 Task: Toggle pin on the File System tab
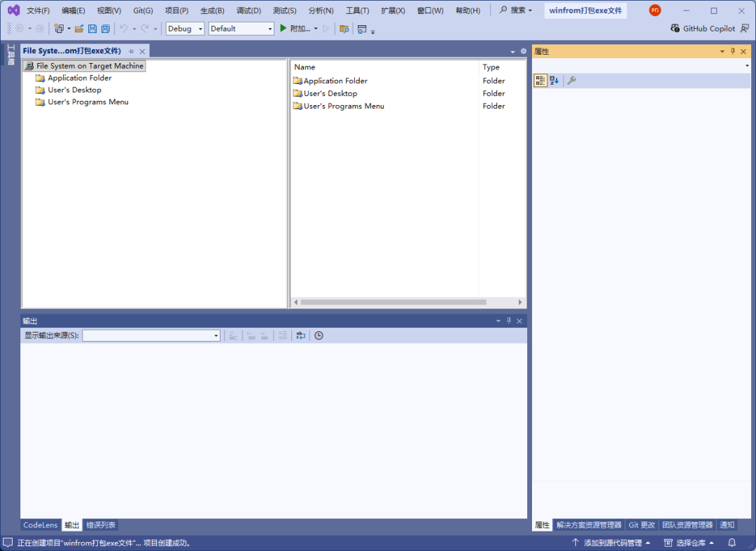pyautogui.click(x=131, y=51)
